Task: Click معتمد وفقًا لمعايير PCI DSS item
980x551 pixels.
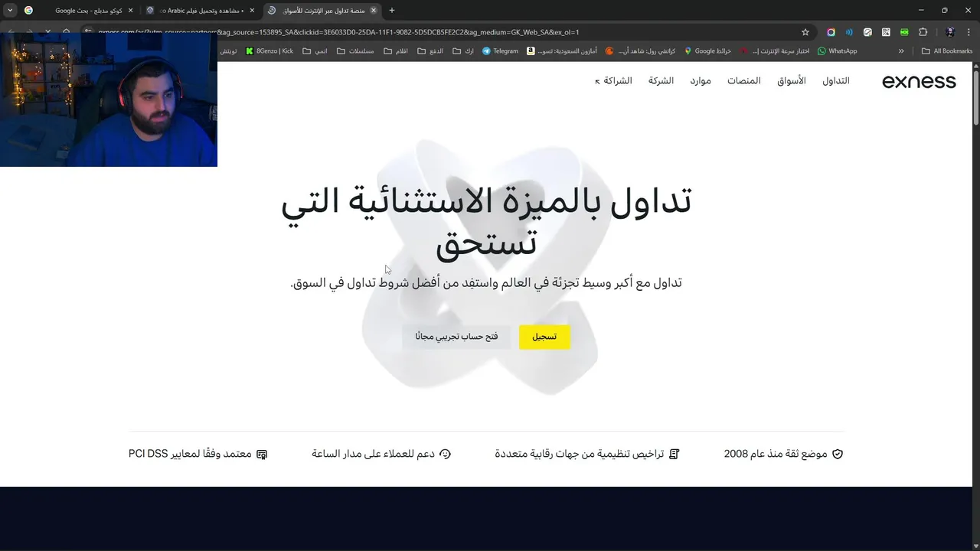Action: [x=198, y=454]
